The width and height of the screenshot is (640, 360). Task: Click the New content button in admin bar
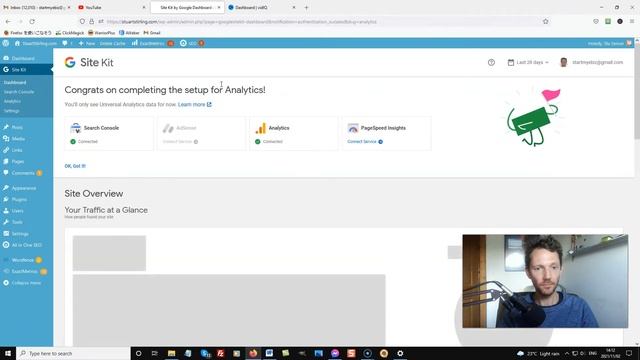(x=87, y=43)
